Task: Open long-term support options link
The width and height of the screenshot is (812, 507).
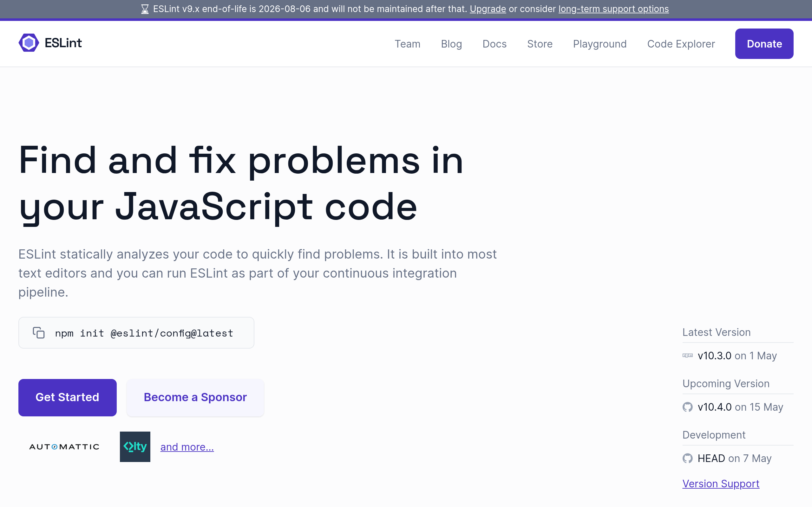Action: pos(613,9)
